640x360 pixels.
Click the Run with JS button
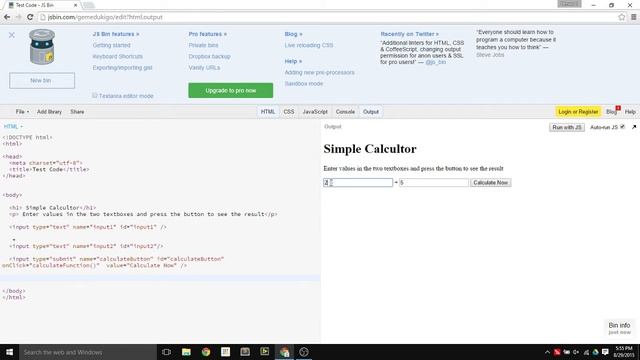click(567, 127)
